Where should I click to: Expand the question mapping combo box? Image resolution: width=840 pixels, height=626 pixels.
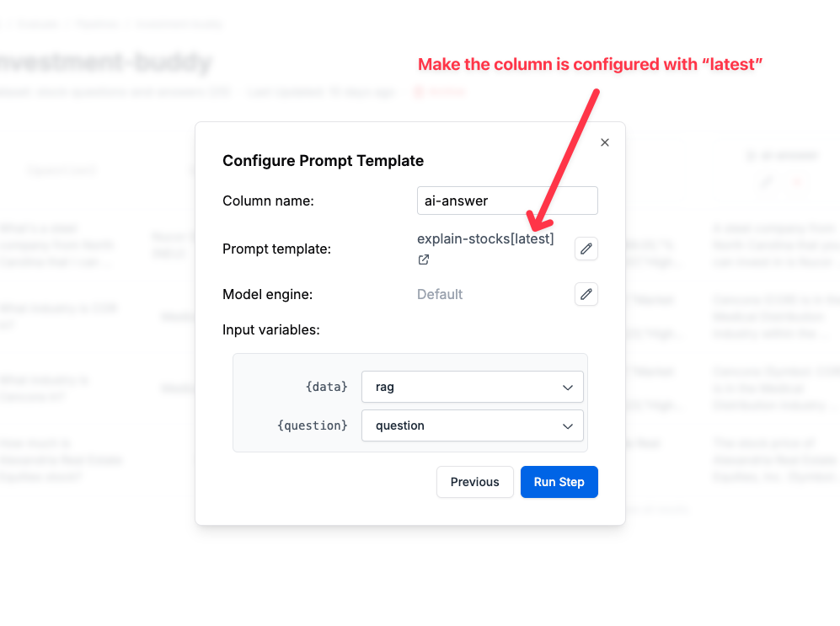472,425
